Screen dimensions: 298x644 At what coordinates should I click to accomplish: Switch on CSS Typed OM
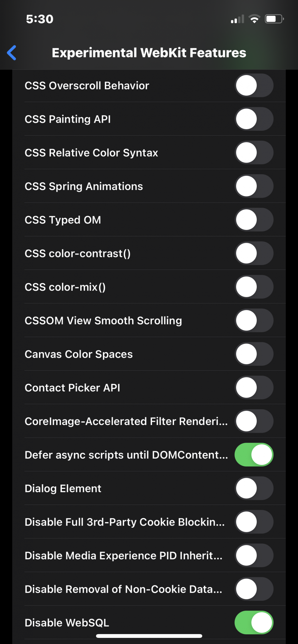click(x=254, y=220)
